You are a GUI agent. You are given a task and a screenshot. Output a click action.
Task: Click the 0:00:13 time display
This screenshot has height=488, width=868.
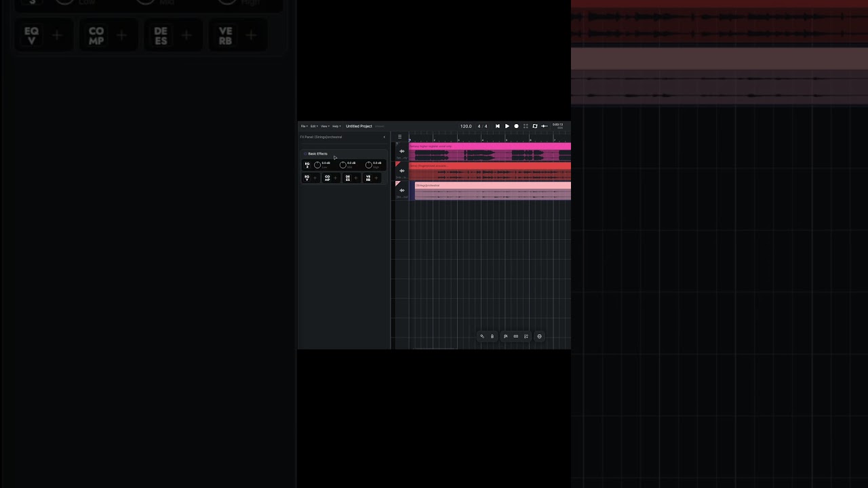(557, 125)
